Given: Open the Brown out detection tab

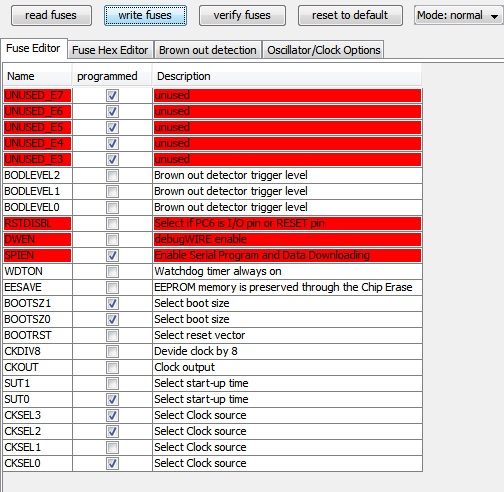Looking at the screenshot, I should 208,50.
